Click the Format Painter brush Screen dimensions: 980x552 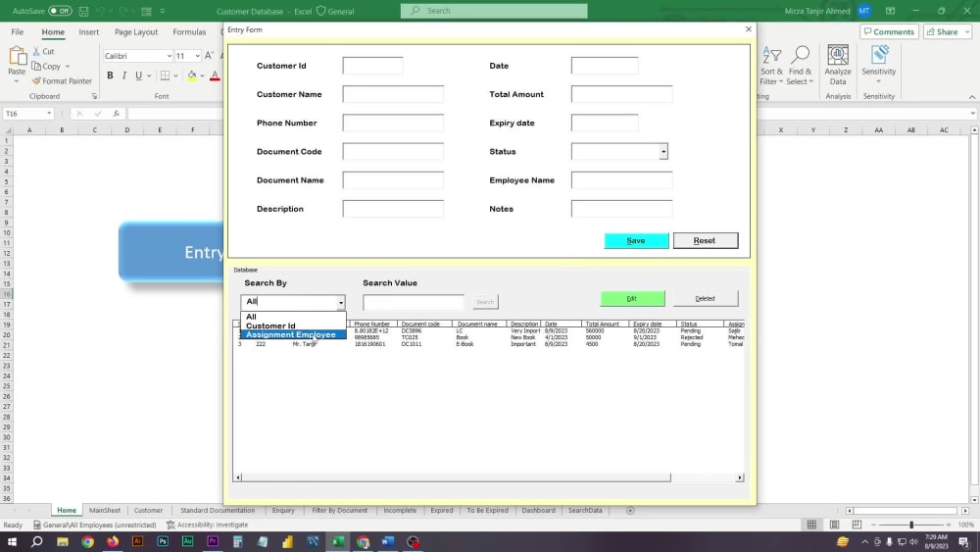click(x=36, y=80)
